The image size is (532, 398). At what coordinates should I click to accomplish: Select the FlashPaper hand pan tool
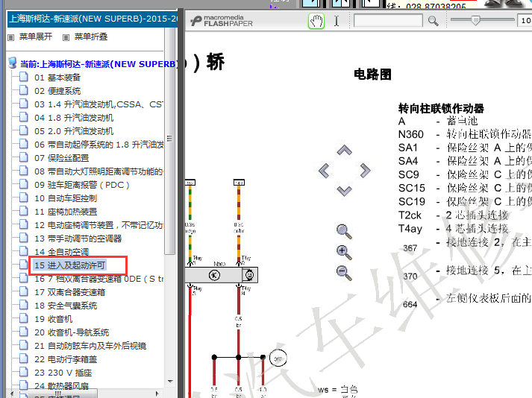pos(316,21)
